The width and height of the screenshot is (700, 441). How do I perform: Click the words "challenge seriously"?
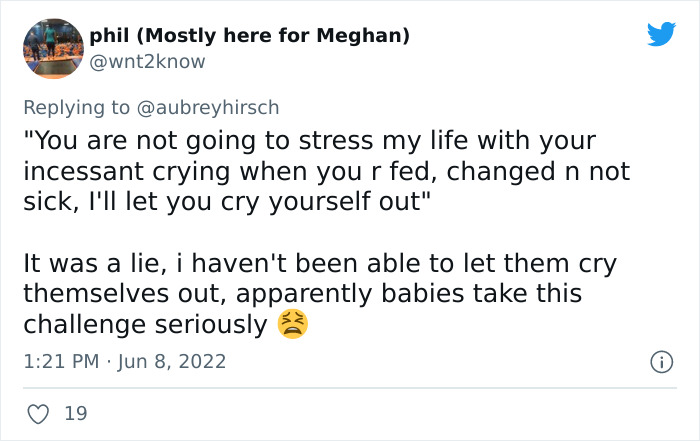(144, 325)
